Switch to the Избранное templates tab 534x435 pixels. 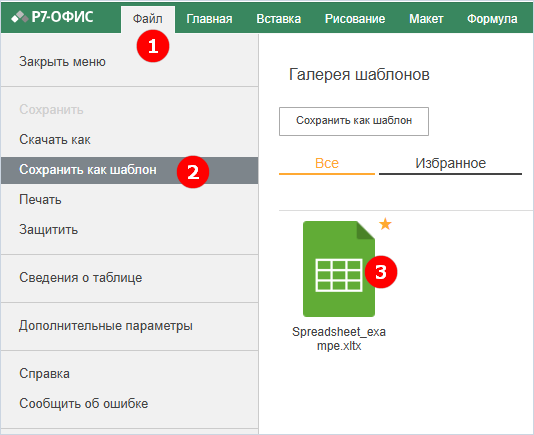point(450,164)
